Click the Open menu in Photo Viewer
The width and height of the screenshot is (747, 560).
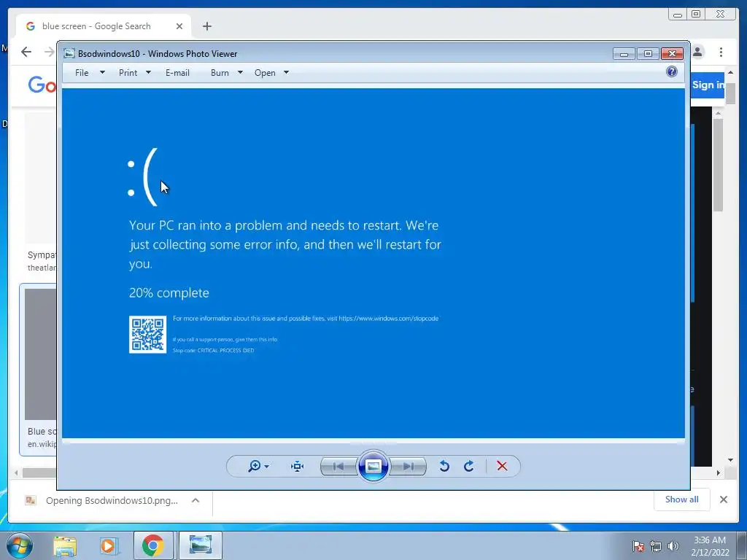click(x=265, y=73)
